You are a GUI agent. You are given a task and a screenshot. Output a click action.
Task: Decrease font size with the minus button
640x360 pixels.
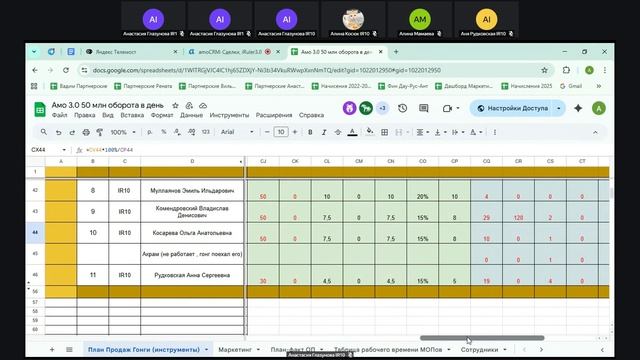pos(267,132)
